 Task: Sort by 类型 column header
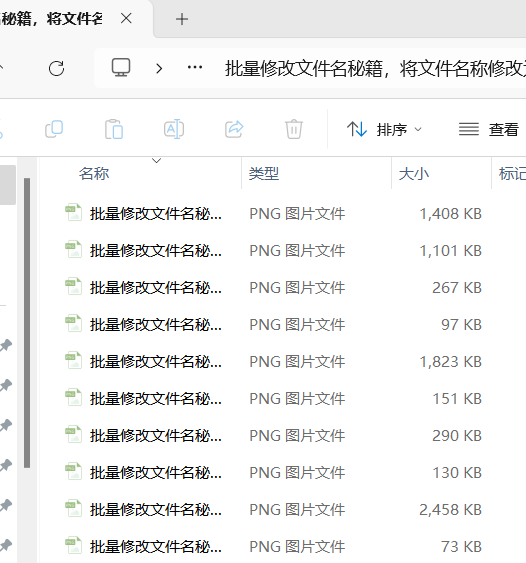point(264,174)
